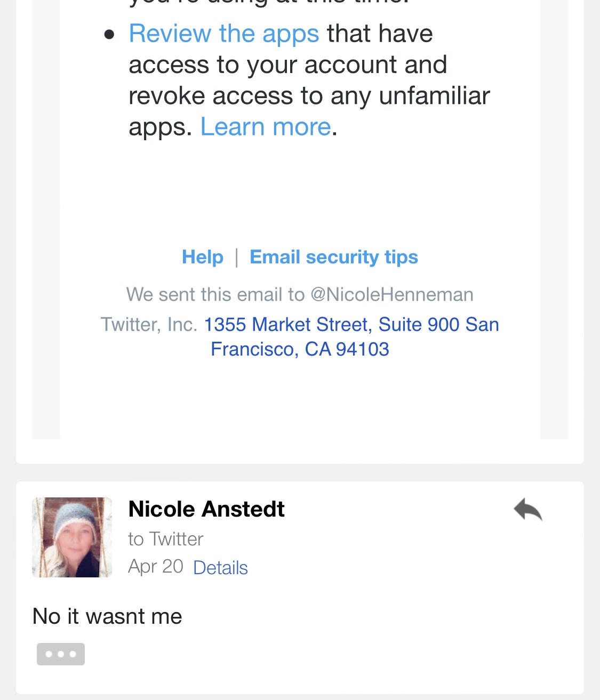Image resolution: width=600 pixels, height=700 pixels.
Task: Tap the @NicoleHenneman handle in footer
Action: point(392,294)
